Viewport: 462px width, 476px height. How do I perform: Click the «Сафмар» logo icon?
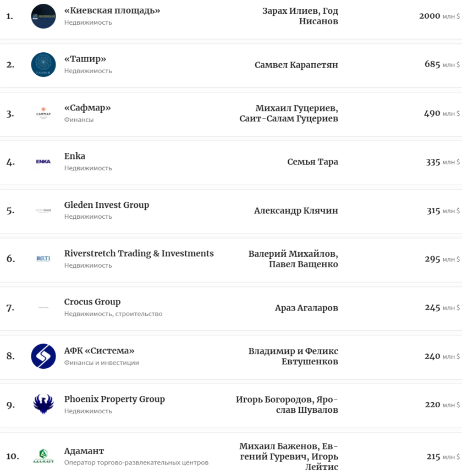pos(43,114)
